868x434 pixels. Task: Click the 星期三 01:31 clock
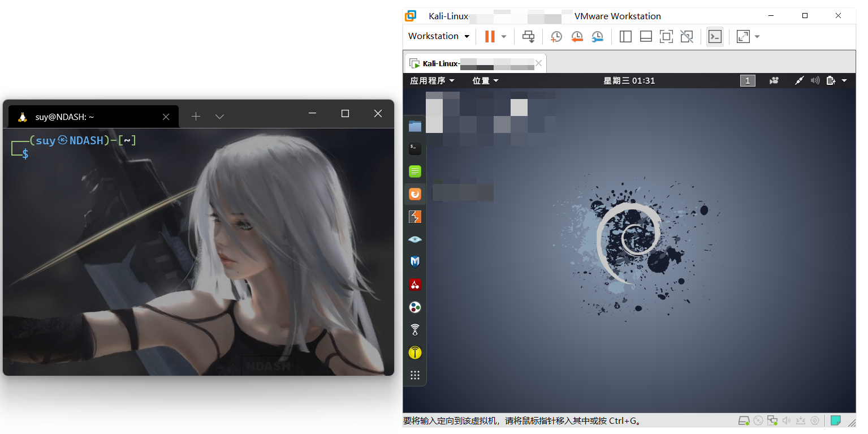click(629, 80)
